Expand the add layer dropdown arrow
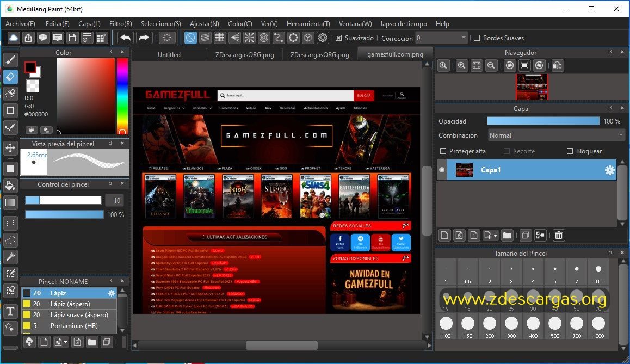 (x=496, y=236)
